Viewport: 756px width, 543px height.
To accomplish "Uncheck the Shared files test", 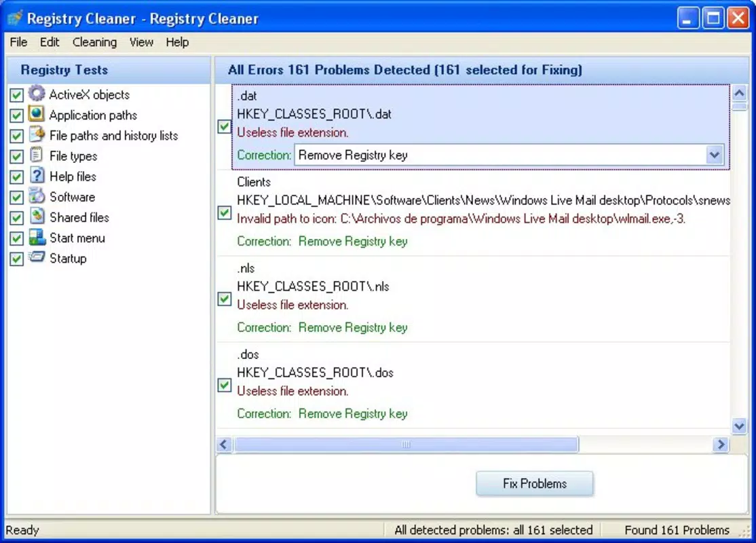I will pyautogui.click(x=16, y=218).
